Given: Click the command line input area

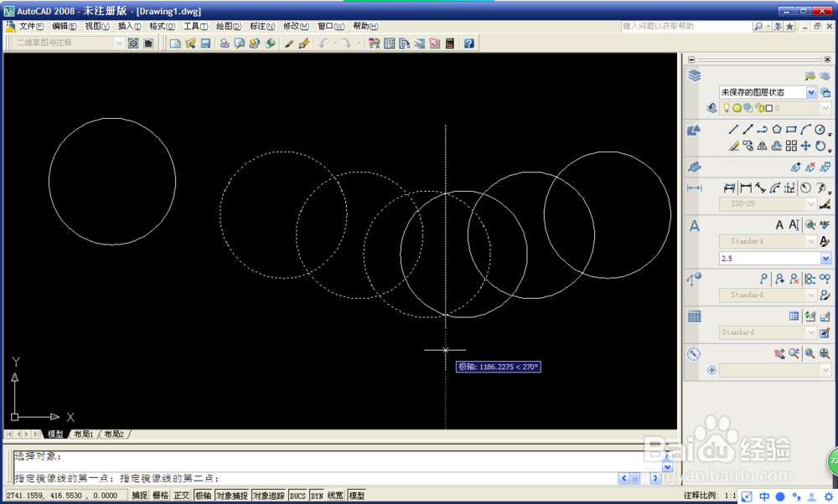Looking at the screenshot, I should click(315, 478).
